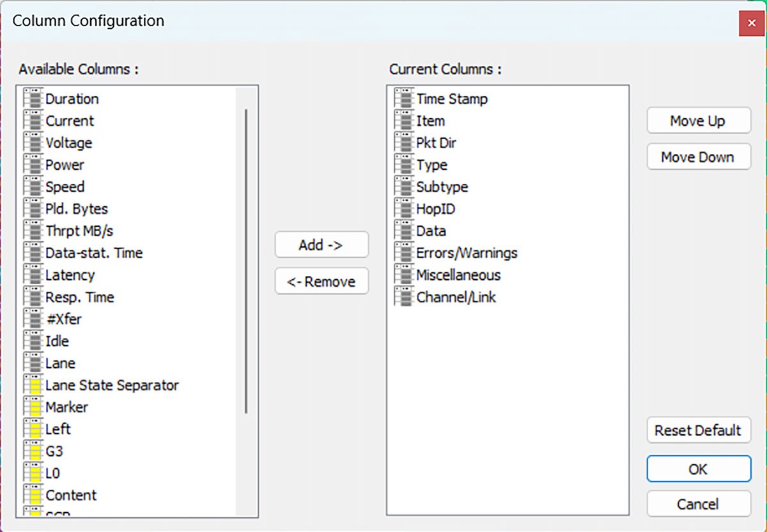The width and height of the screenshot is (767, 532).
Task: Select Pld. Bytes in Available Columns
Action: (77, 209)
